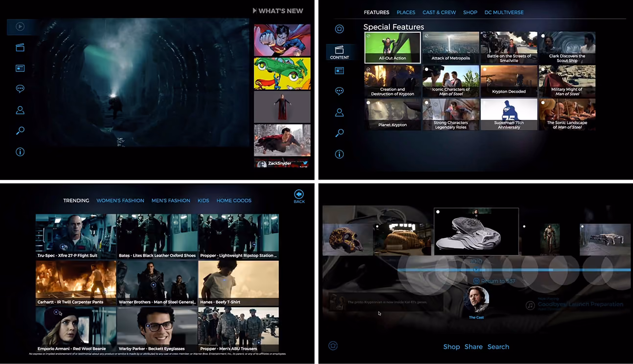Screen dimensions: 633x364
Task: Click the Twitter bird on ZackSnyder tile
Action: [x=305, y=163]
